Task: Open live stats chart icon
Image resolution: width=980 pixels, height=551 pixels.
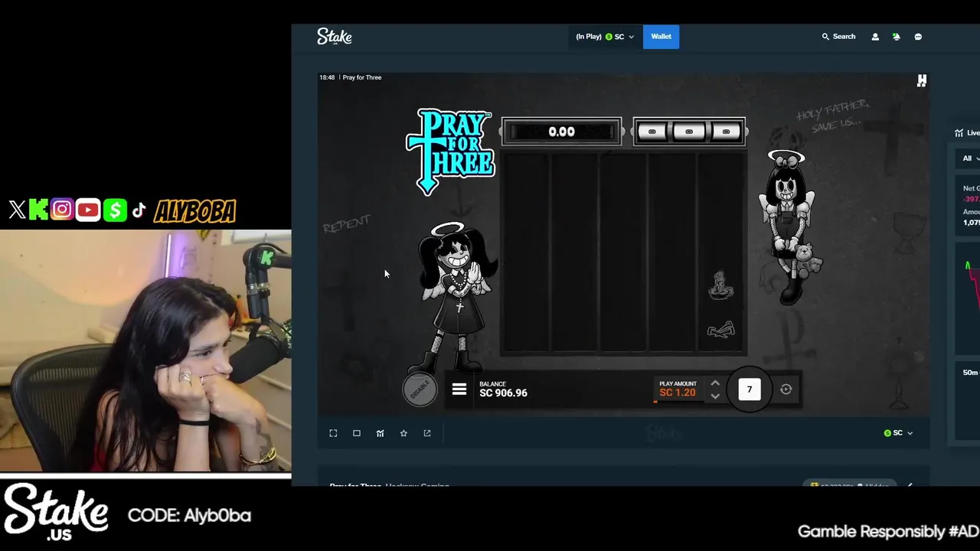Action: (x=381, y=433)
